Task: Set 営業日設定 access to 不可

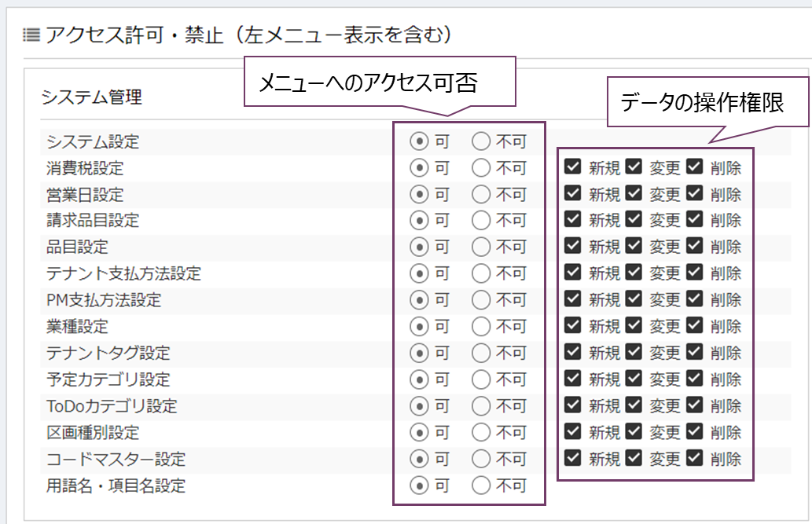Action: 481,195
